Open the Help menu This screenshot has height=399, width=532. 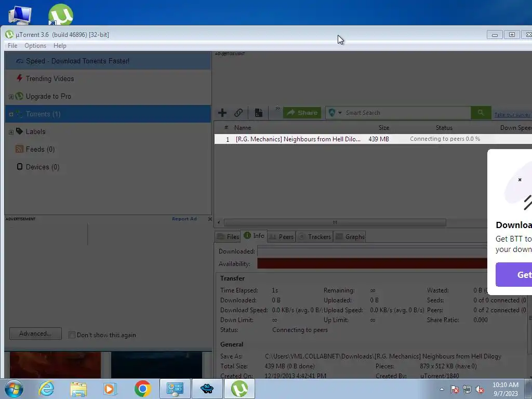60,46
